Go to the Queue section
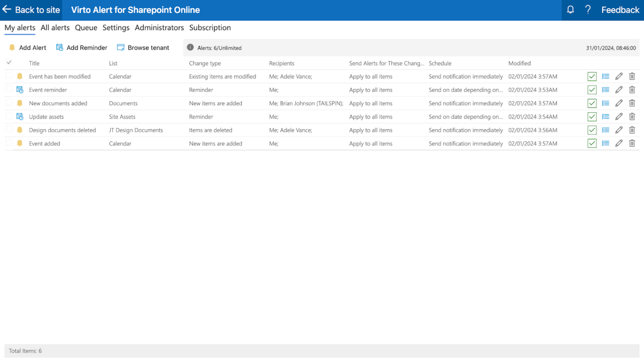 tap(86, 28)
